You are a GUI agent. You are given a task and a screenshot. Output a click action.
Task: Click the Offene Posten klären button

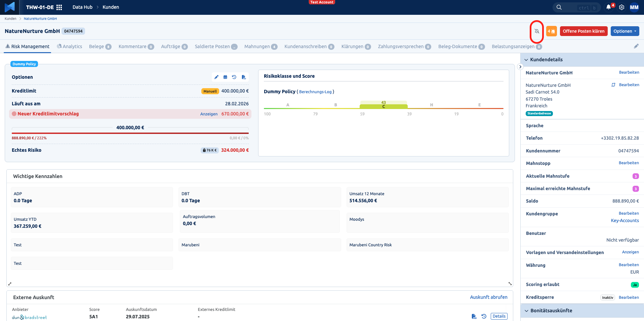tap(583, 31)
